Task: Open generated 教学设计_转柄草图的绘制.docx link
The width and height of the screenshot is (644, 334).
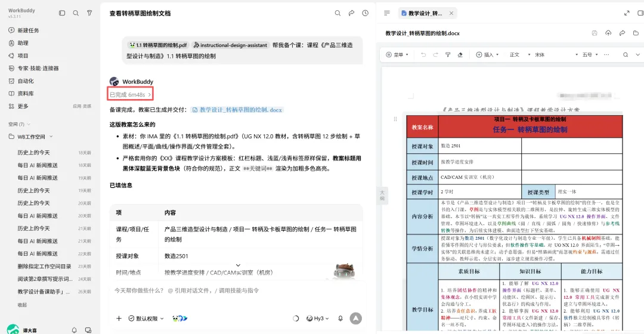Action: (237, 110)
